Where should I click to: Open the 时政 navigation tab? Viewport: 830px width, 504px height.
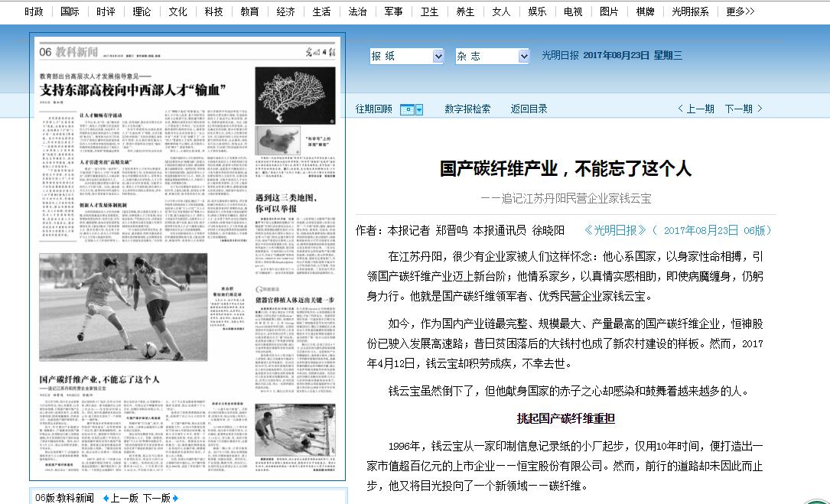(x=34, y=11)
